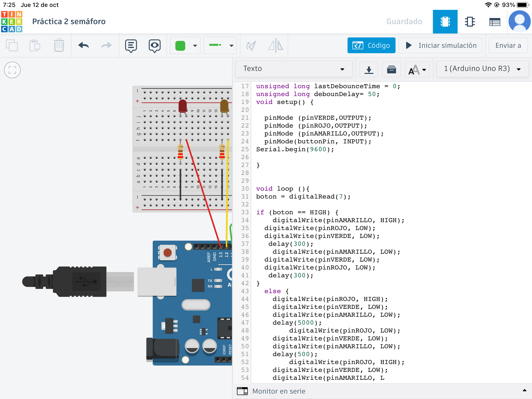Toggle the Código panel
532x399 pixels.
pyautogui.click(x=371, y=46)
